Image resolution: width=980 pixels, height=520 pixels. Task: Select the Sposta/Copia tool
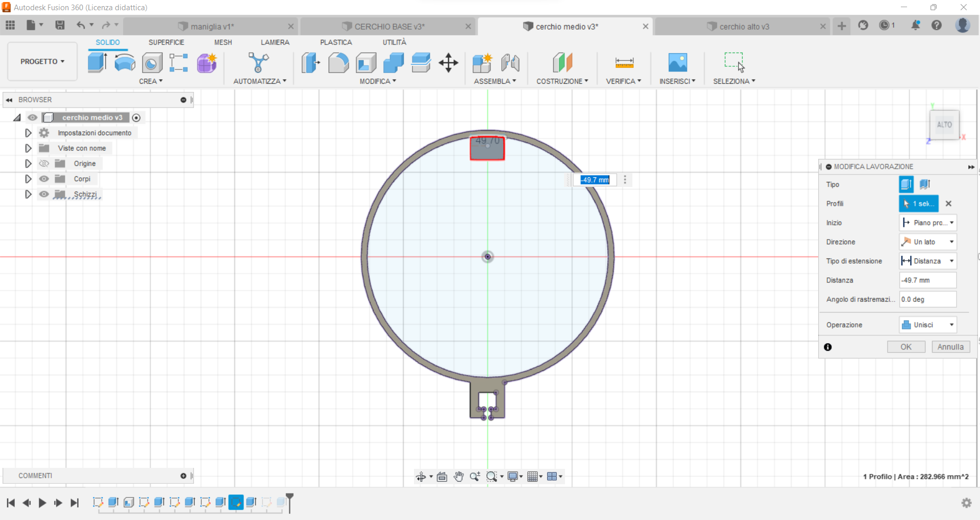tap(448, 62)
